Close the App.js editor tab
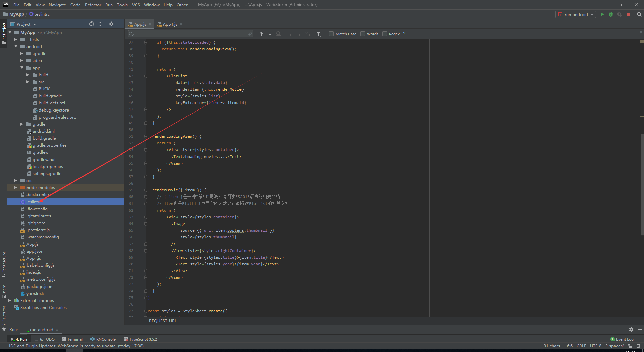This screenshot has height=352, width=644. pos(150,24)
